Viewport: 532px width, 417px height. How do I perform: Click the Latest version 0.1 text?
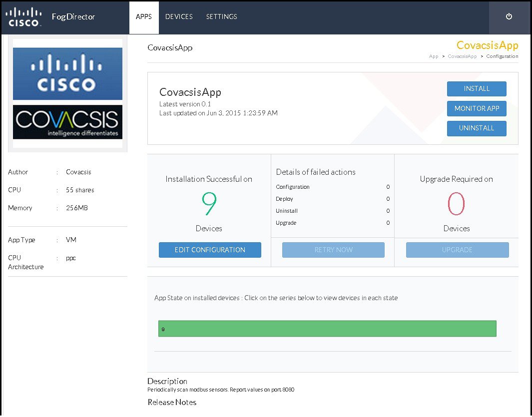coord(185,104)
